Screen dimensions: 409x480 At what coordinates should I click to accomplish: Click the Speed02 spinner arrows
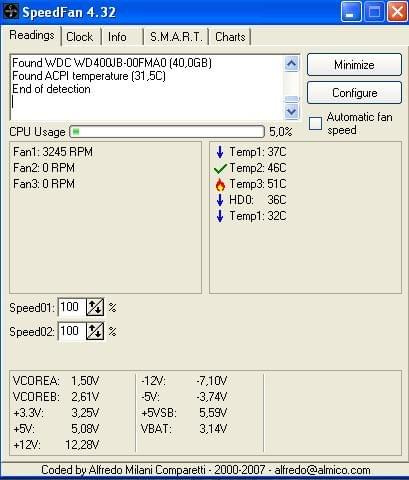(95, 331)
